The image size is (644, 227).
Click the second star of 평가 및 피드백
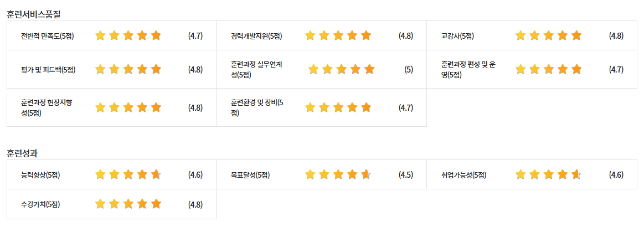tap(114, 70)
